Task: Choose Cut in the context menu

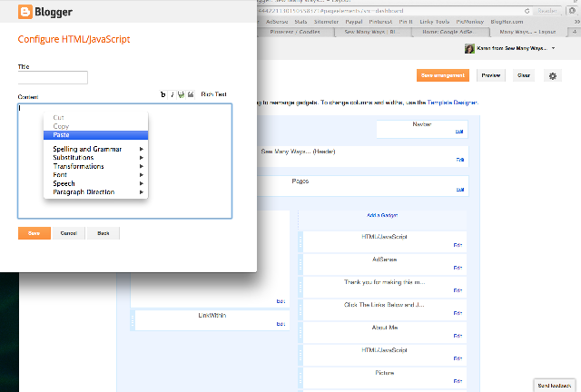Action: 95,117
